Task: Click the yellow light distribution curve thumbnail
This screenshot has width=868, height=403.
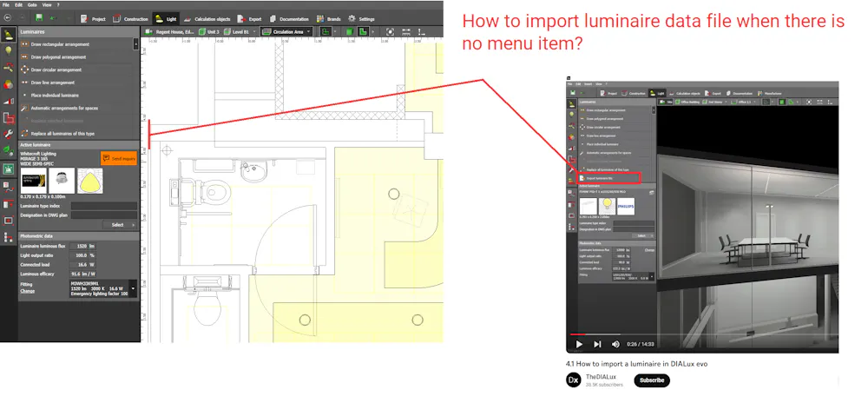Action: click(x=90, y=181)
